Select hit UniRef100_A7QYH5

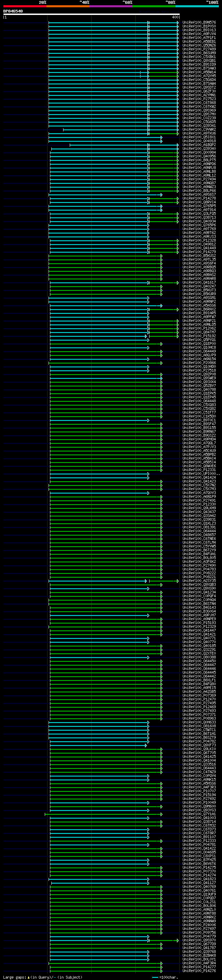point(199,76)
